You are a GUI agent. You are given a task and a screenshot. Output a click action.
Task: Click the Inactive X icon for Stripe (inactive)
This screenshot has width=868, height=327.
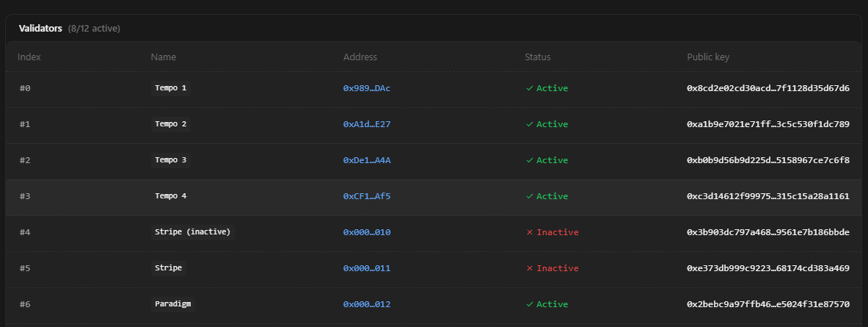coord(529,232)
